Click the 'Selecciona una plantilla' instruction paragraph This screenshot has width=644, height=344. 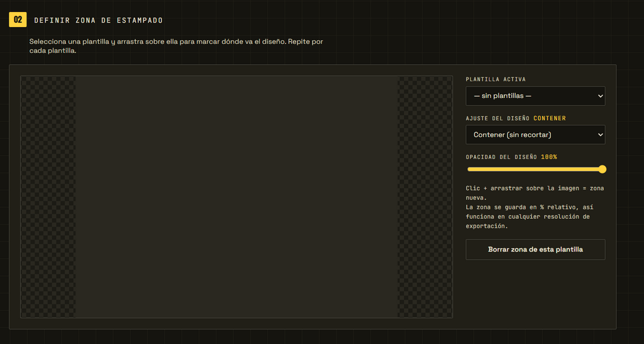point(176,47)
